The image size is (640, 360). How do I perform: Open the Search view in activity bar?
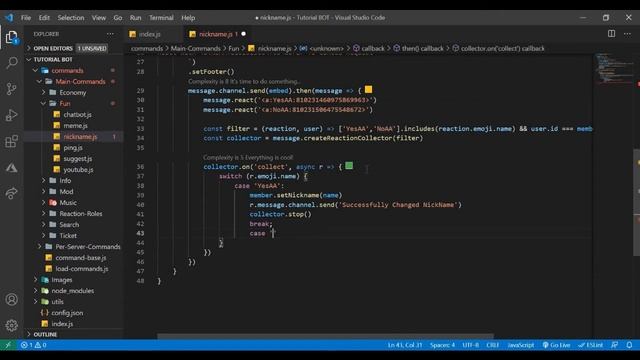click(x=11, y=62)
